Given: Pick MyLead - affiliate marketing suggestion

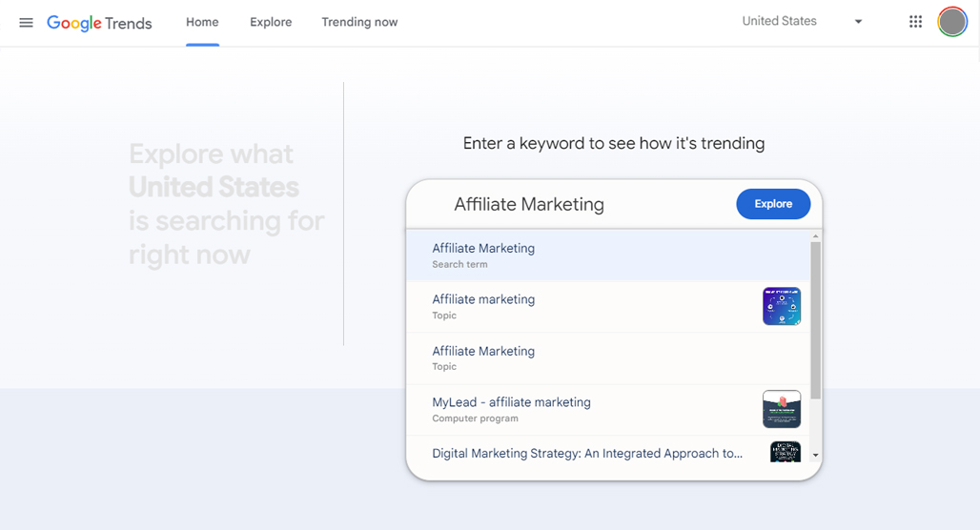Looking at the screenshot, I should click(607, 409).
